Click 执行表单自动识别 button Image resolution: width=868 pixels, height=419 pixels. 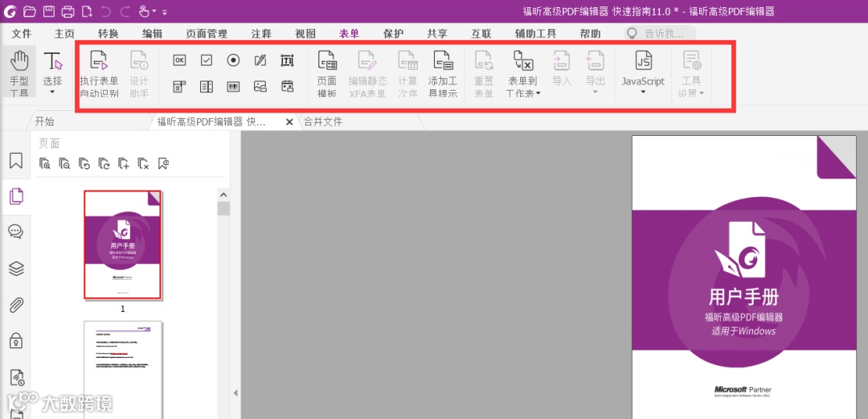pyautogui.click(x=99, y=72)
